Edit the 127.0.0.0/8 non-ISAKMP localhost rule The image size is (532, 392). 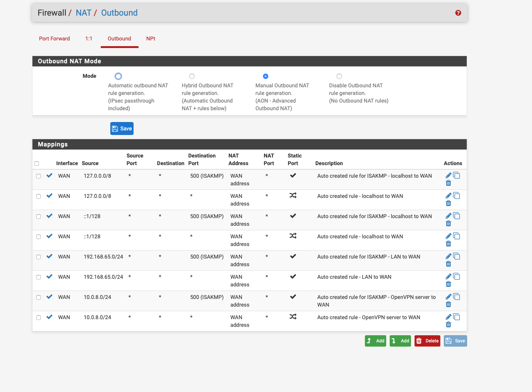[448, 196]
